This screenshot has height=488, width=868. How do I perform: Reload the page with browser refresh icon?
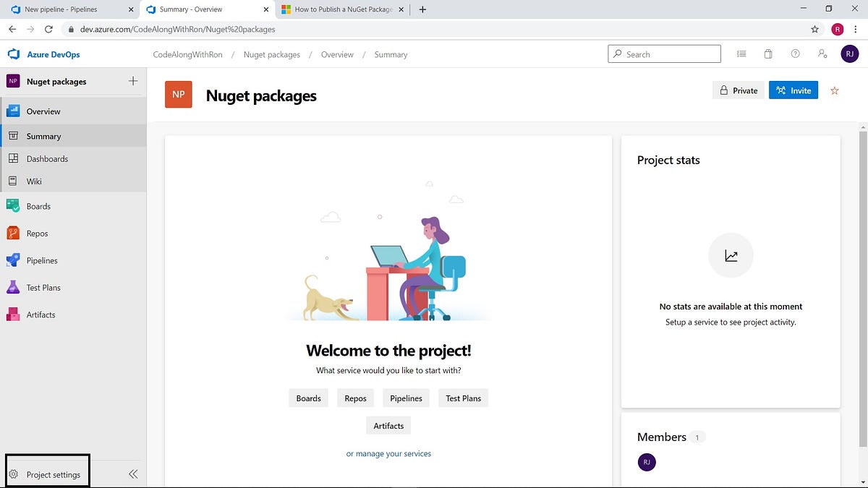tap(48, 30)
